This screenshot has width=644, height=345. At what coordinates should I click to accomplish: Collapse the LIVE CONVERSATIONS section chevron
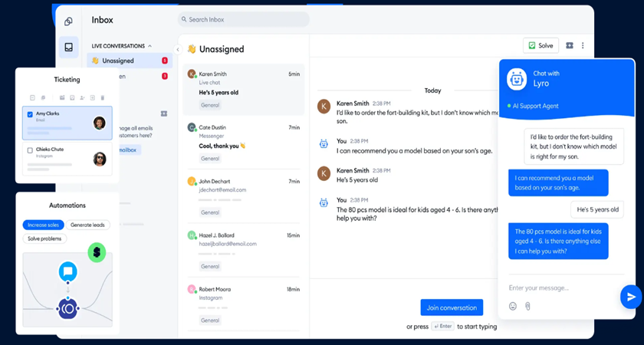click(150, 46)
